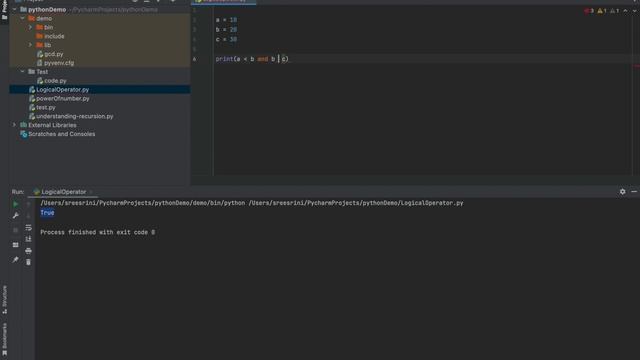This screenshot has width=640, height=360.
Task: Open restore layout icon in Run panel
Action: click(x=16, y=245)
